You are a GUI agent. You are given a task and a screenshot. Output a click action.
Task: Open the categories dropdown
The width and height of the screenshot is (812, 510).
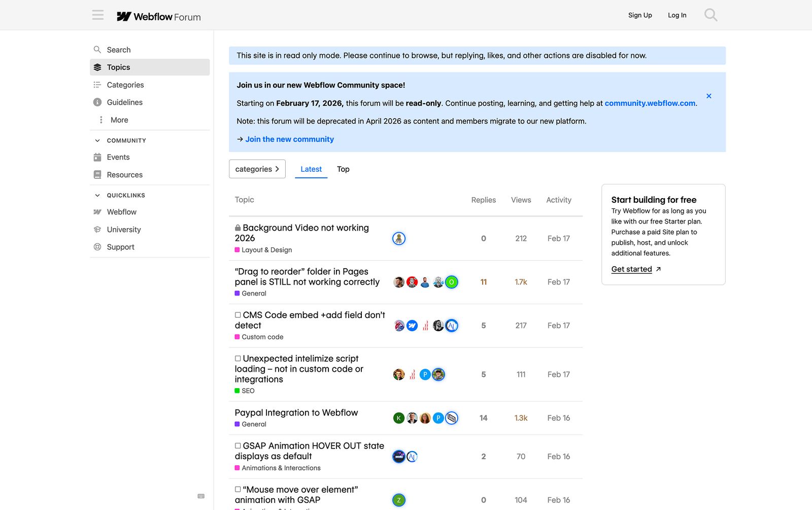(x=257, y=169)
